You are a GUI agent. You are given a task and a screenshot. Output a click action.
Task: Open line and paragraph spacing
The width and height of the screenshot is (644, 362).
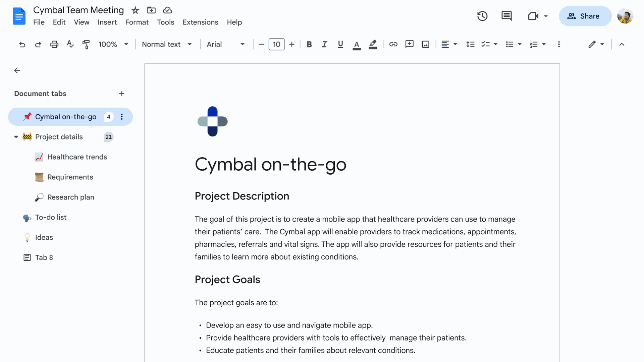coord(470,44)
